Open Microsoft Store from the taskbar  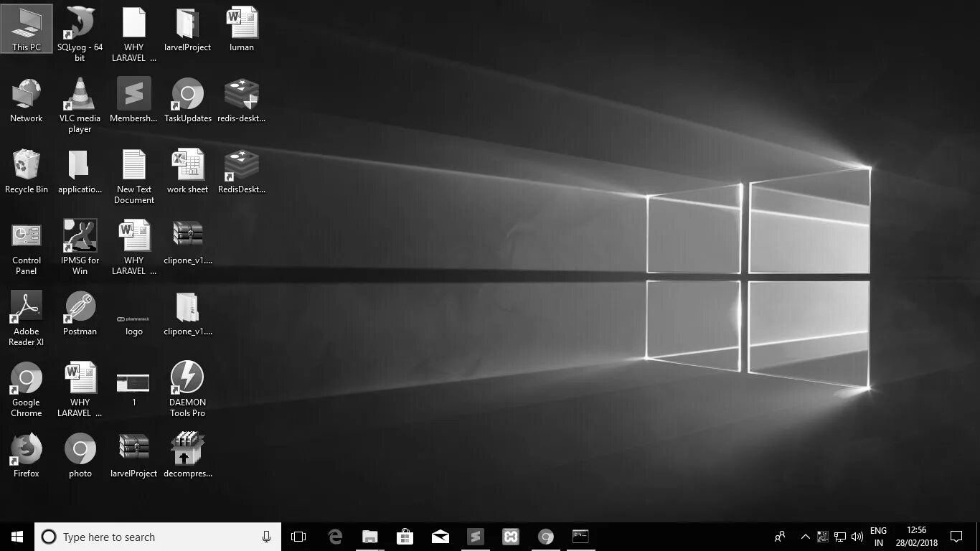coord(405,537)
